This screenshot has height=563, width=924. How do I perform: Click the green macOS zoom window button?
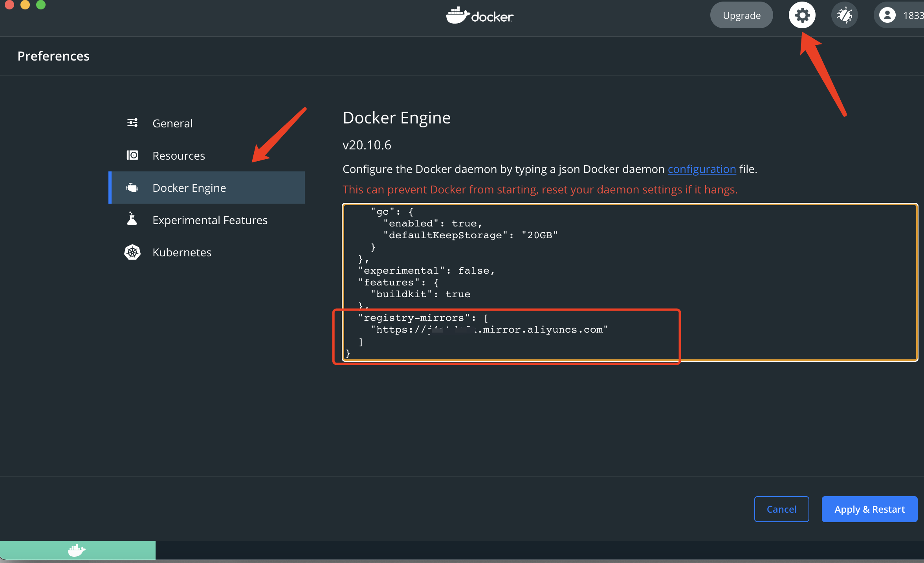click(x=41, y=4)
